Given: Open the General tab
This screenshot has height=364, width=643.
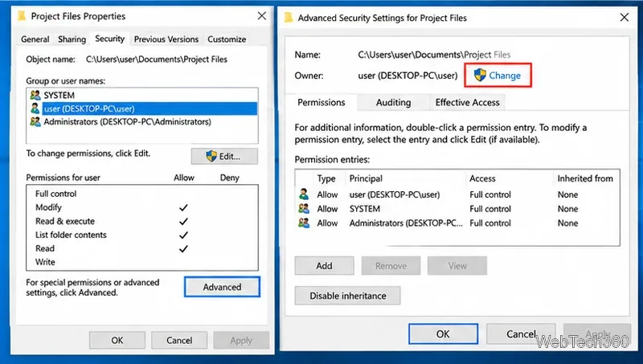Looking at the screenshot, I should tap(35, 39).
